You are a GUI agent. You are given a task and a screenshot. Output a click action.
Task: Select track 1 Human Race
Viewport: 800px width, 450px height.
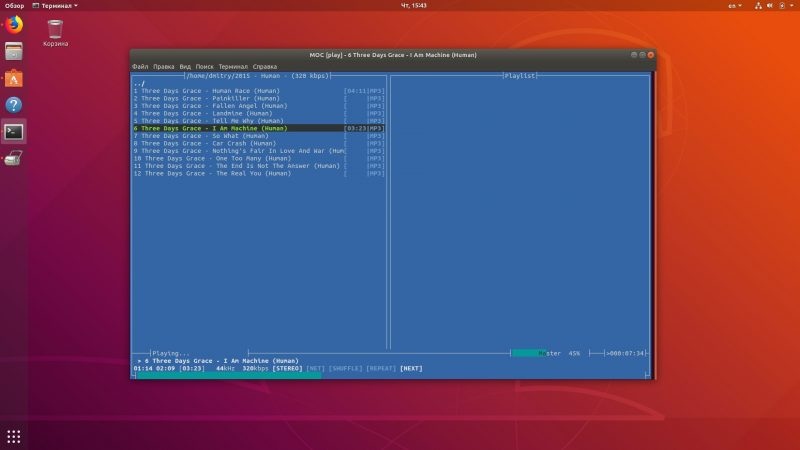(259, 91)
